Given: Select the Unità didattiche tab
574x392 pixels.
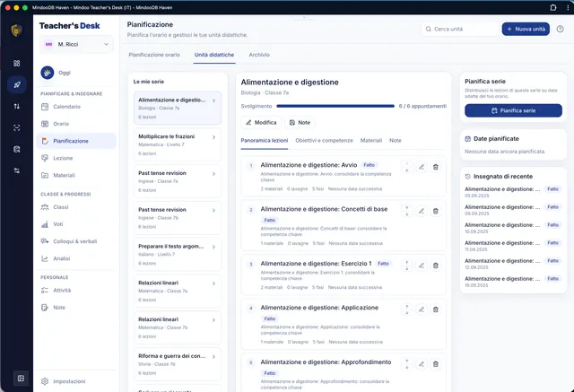Looking at the screenshot, I should 214,55.
